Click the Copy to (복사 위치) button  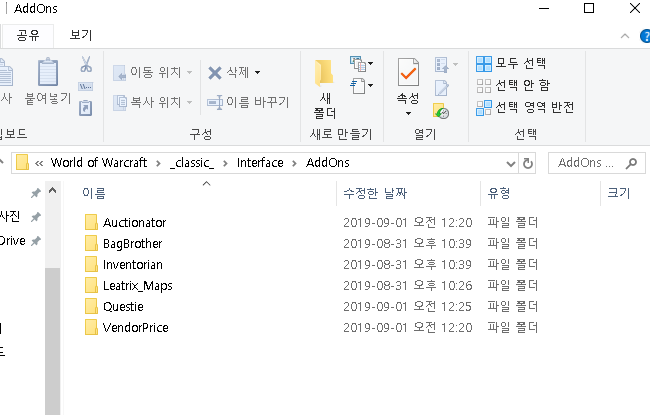tap(153, 102)
